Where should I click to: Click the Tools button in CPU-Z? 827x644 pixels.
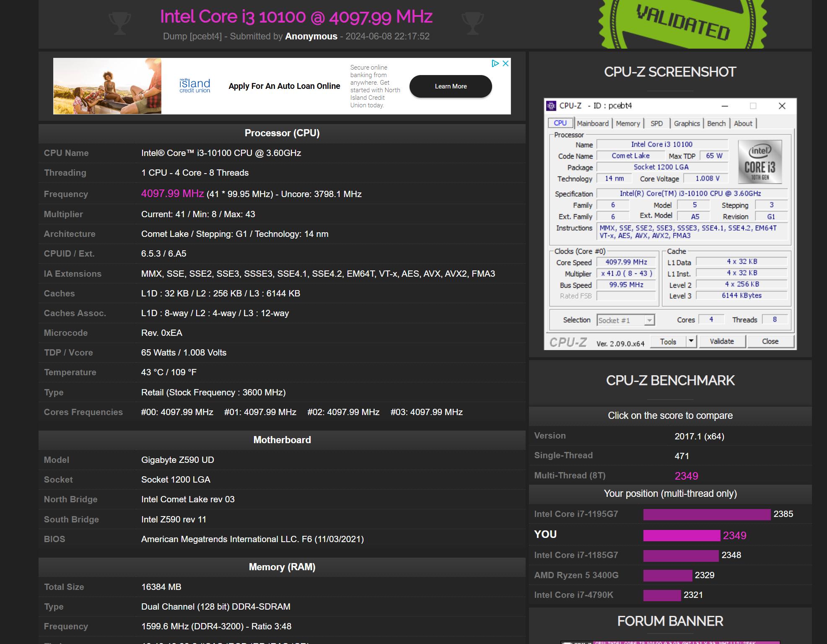tap(668, 341)
